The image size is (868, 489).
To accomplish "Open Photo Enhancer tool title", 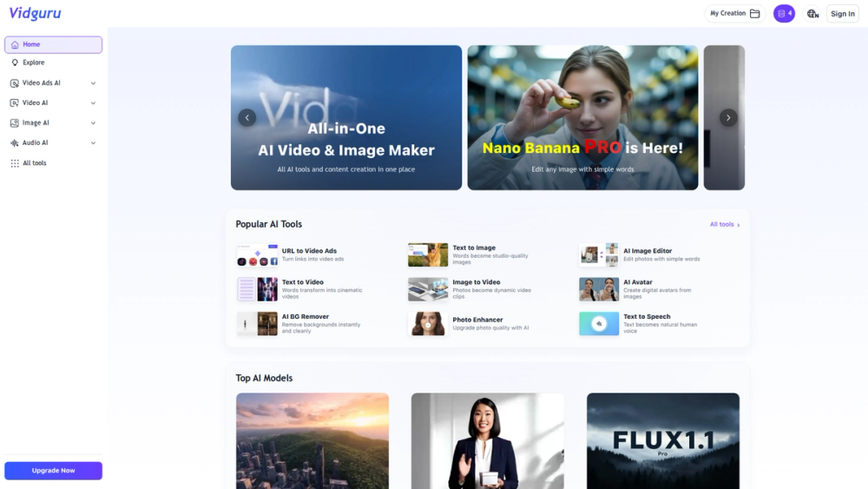I will (x=477, y=320).
